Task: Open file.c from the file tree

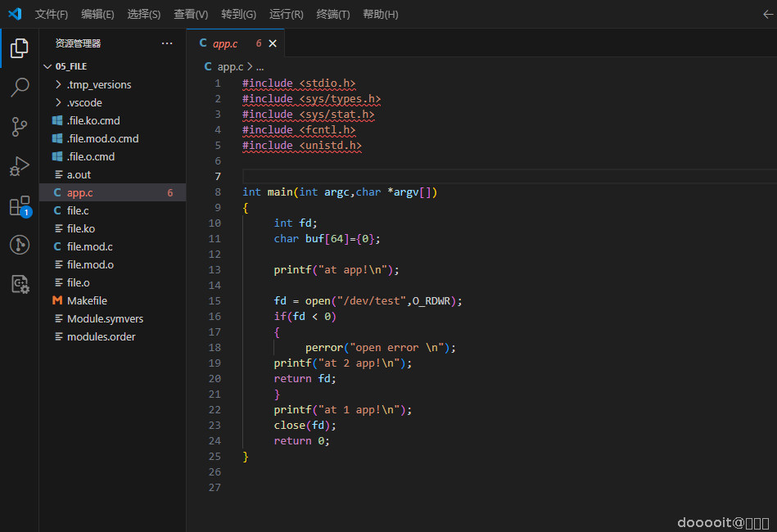Action: [x=78, y=210]
